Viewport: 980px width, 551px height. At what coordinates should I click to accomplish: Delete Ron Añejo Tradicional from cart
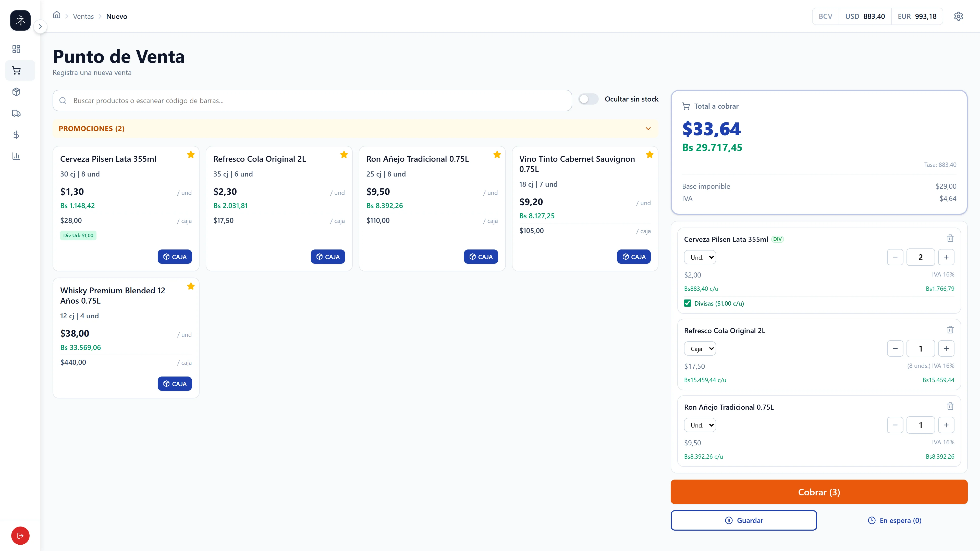(x=950, y=406)
